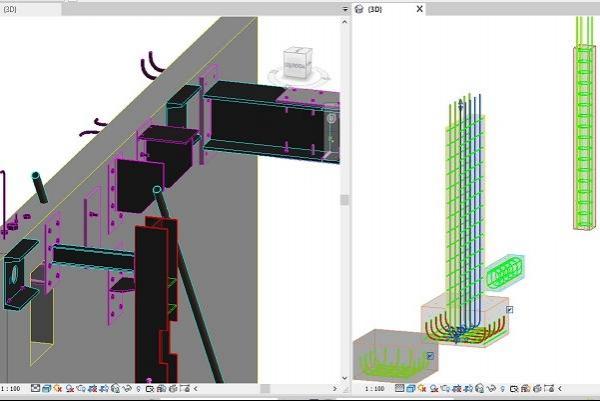Image resolution: width=600 pixels, height=401 pixels.
Task: Collapse the left view control bar arrow
Action: pos(194,388)
